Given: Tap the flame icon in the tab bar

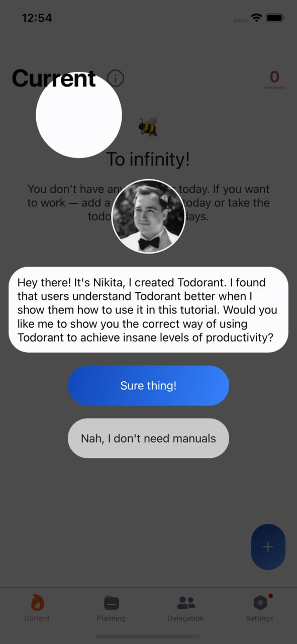Looking at the screenshot, I should point(37,602).
